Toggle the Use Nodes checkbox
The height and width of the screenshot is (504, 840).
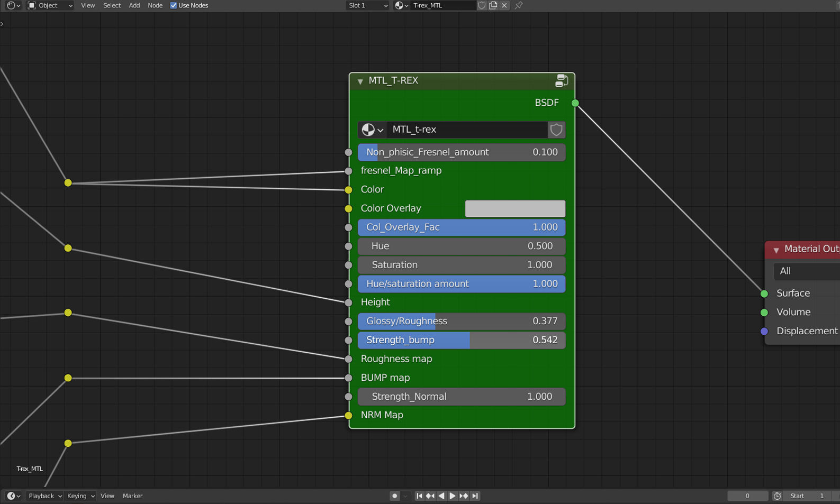coord(173,5)
